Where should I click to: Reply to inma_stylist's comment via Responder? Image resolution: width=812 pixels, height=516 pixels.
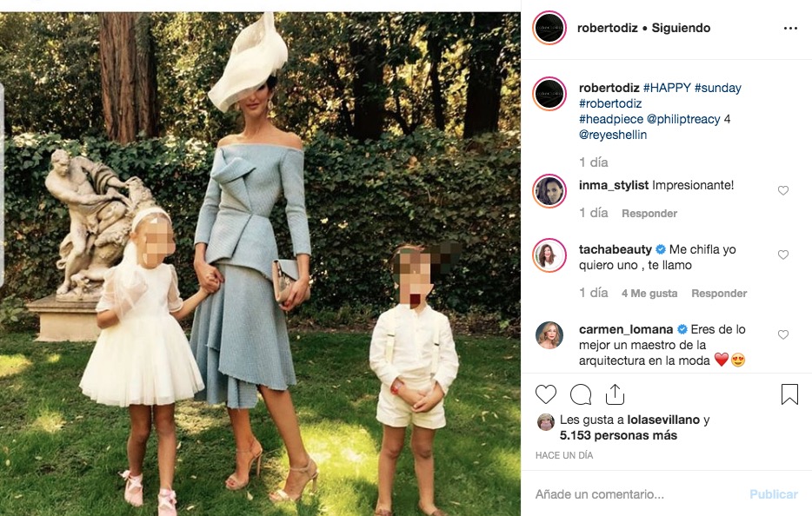(649, 213)
